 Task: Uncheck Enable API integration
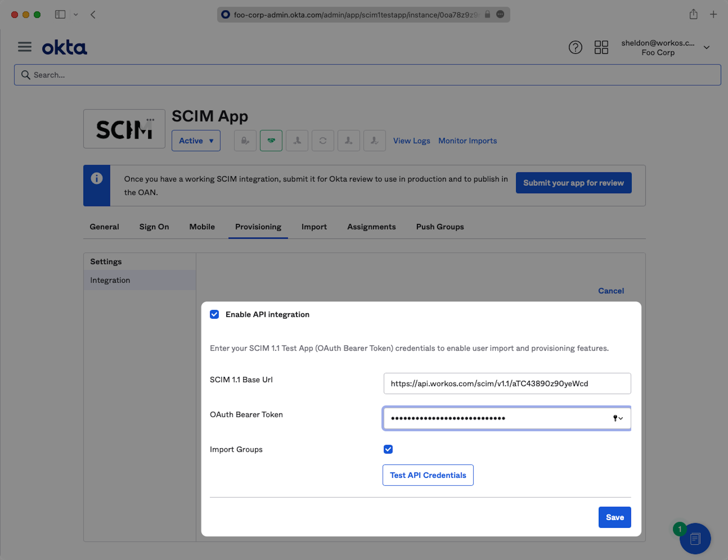point(214,314)
